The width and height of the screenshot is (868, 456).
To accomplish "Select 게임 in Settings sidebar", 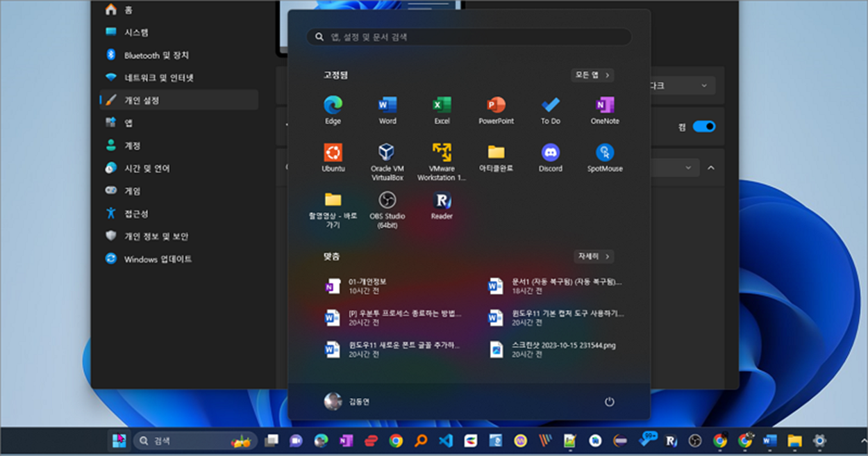I will 179,190.
